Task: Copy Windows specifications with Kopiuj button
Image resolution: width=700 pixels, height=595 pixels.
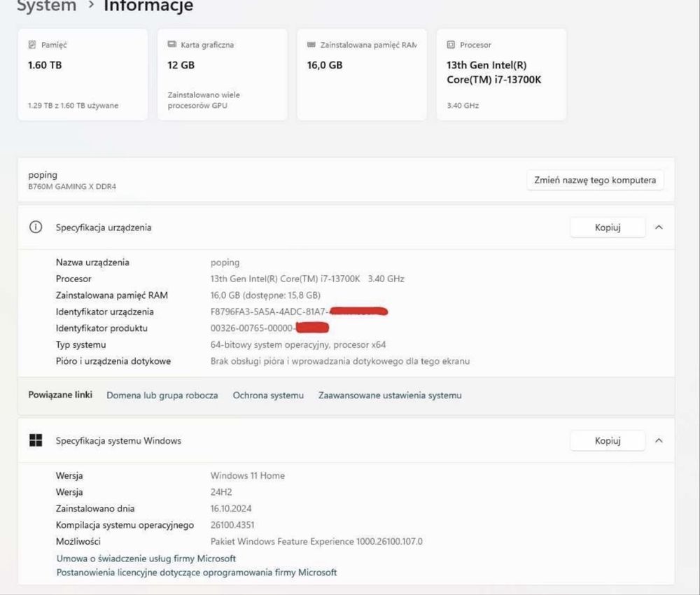Action: 608,440
